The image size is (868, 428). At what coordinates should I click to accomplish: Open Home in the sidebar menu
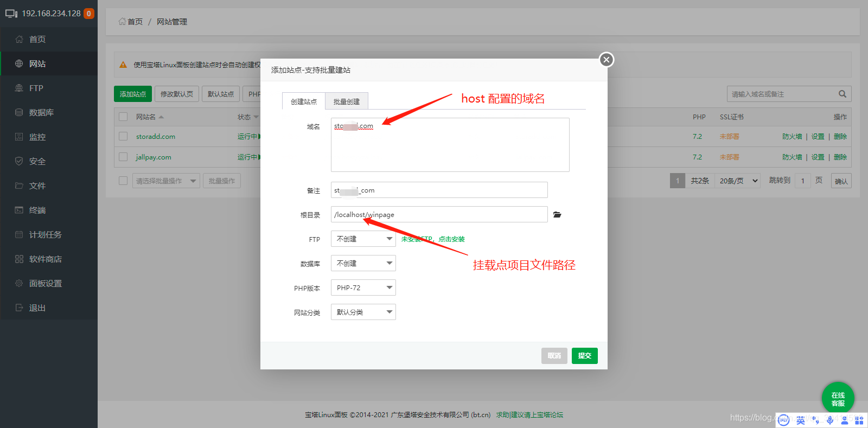point(49,39)
